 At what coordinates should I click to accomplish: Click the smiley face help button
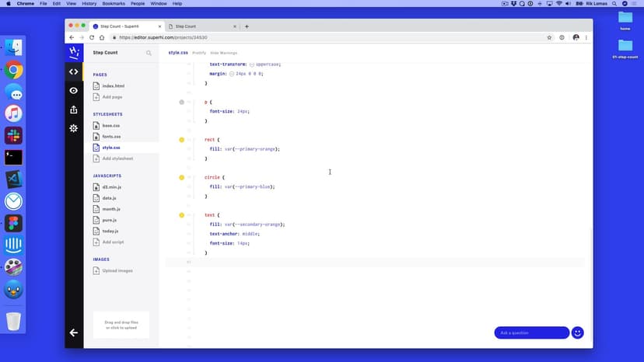(x=577, y=332)
